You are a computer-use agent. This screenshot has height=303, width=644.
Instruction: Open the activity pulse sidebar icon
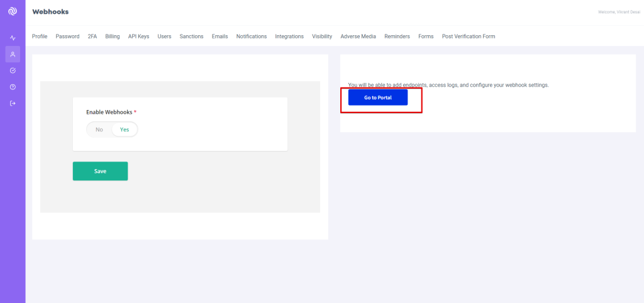13,38
